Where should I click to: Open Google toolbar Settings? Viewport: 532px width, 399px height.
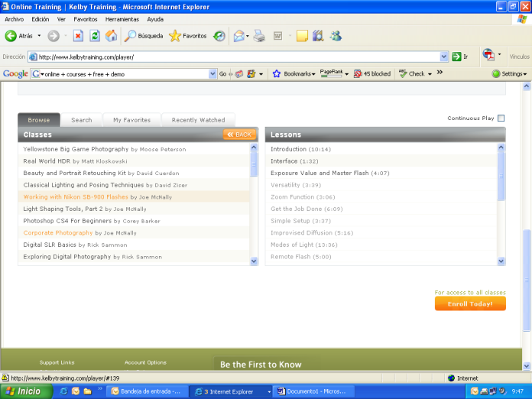[510, 73]
